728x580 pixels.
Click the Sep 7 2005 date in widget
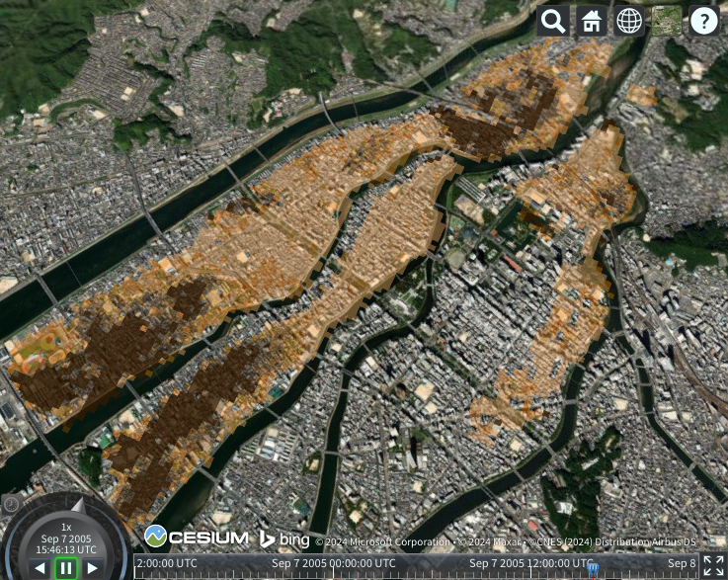coord(66,539)
